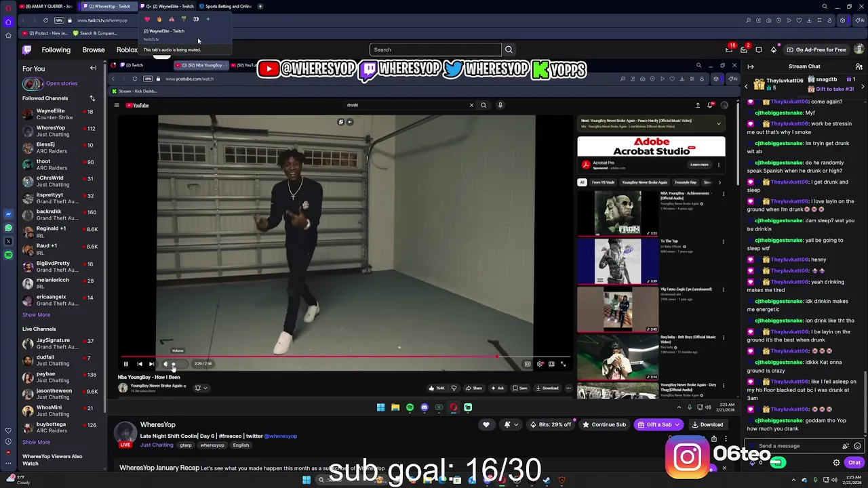868x488 pixels.
Task: Toggle the like button with 764K
Action: point(436,388)
